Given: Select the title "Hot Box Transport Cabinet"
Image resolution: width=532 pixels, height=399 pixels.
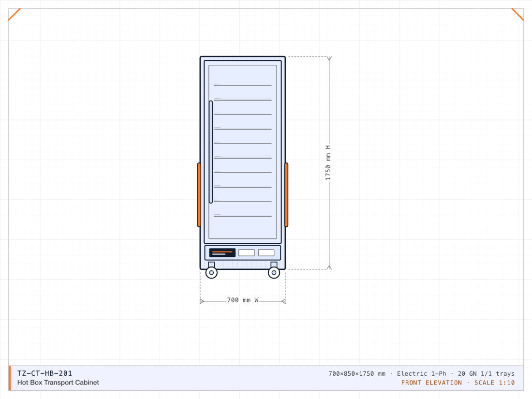Looking at the screenshot, I should (58, 383).
